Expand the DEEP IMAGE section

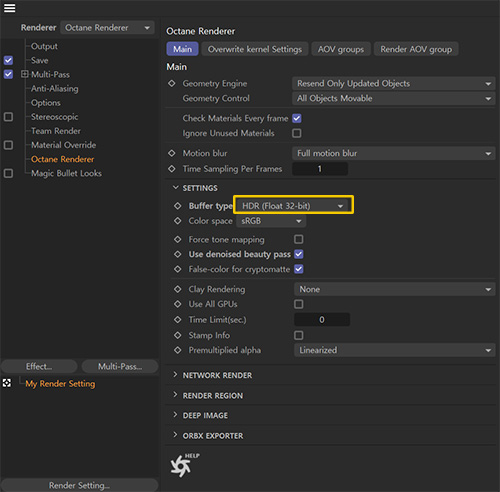(x=175, y=415)
